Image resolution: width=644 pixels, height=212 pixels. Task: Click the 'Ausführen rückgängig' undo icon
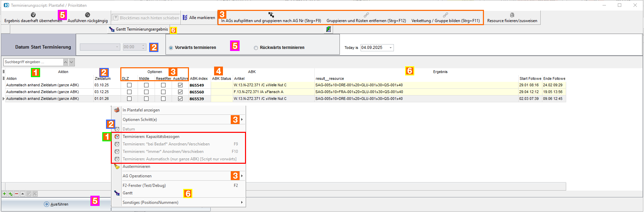[x=87, y=15]
